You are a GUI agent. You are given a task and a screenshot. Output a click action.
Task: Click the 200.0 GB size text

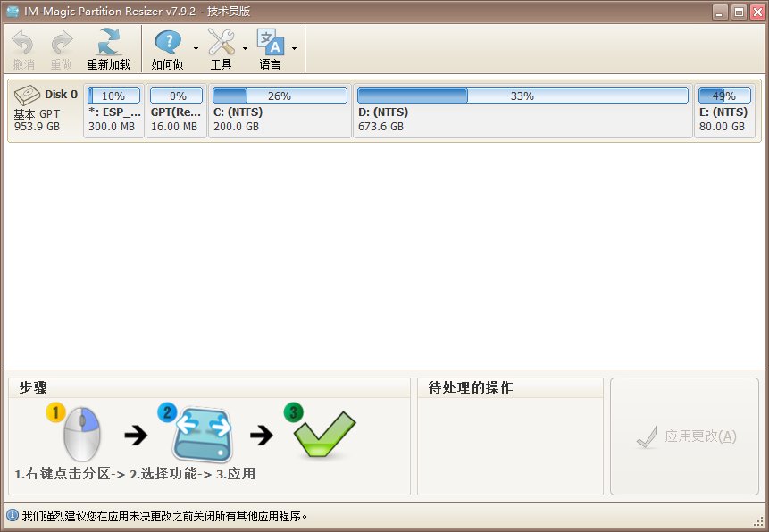236,127
